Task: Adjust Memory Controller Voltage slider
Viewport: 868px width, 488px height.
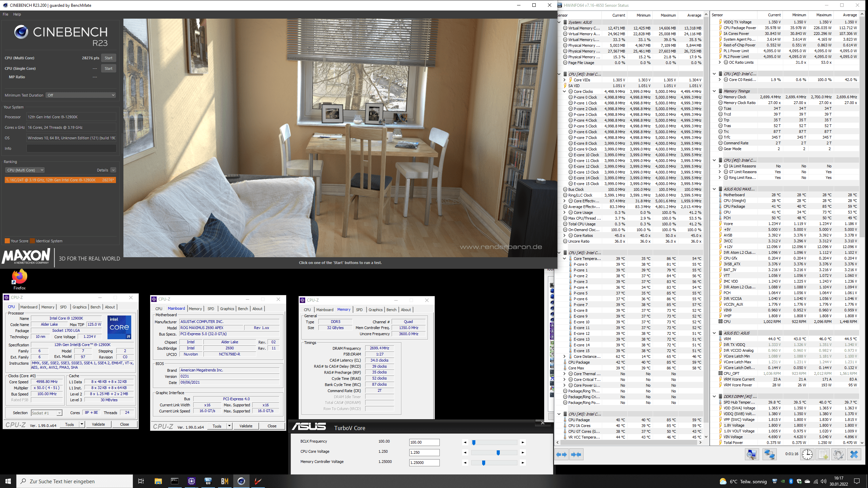Action: tap(494, 463)
